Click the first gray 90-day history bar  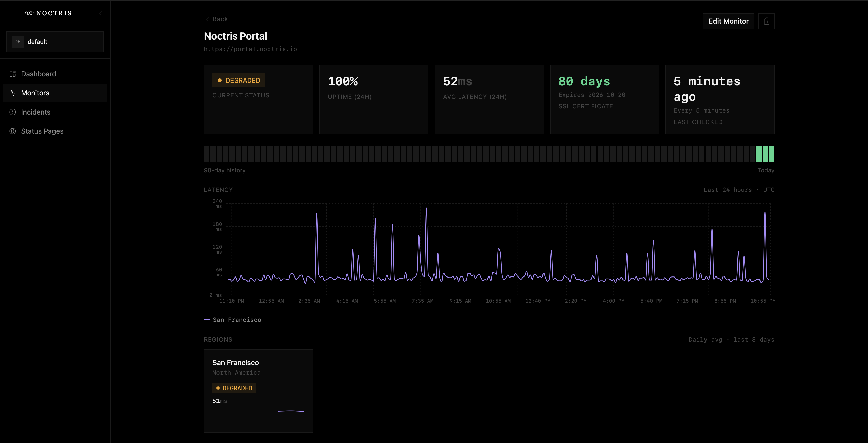point(206,154)
